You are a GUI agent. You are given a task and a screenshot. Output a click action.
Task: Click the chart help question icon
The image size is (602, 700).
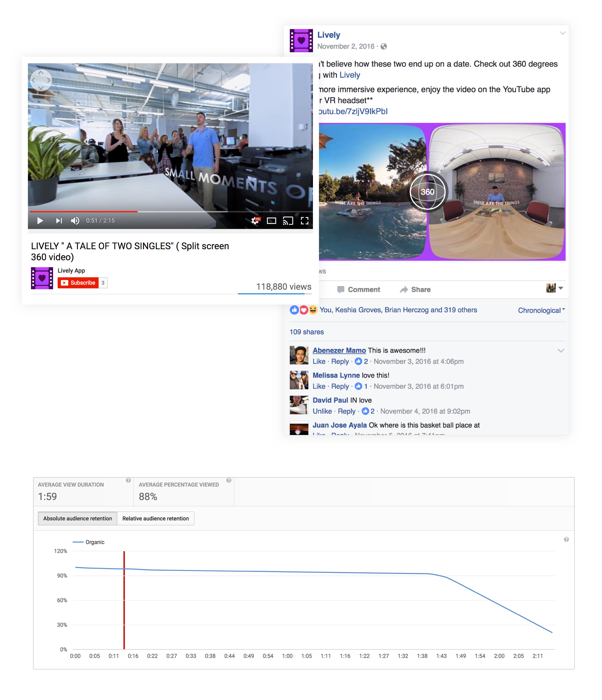567,540
